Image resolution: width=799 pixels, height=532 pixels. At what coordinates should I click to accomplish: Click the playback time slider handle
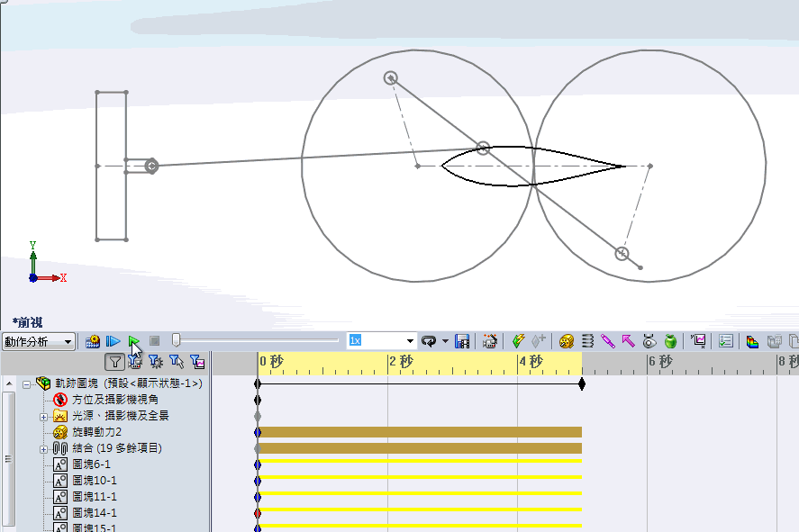tap(176, 340)
